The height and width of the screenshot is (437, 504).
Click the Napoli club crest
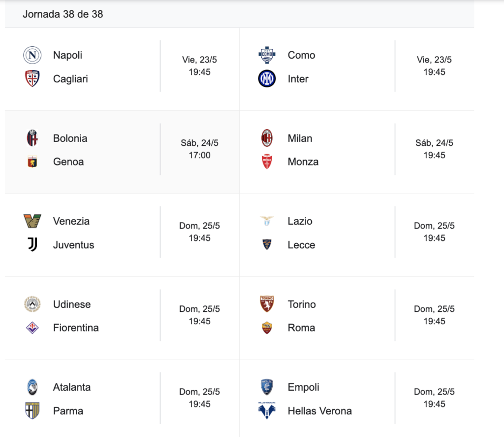click(32, 55)
